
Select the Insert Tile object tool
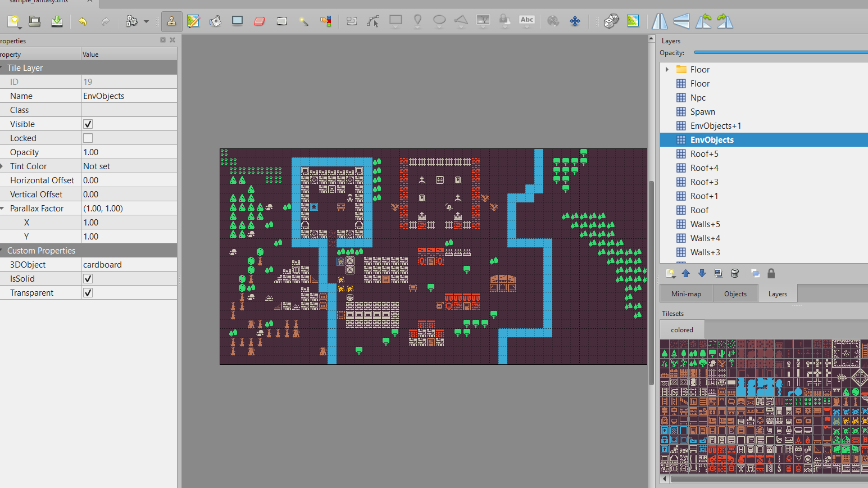(x=483, y=21)
